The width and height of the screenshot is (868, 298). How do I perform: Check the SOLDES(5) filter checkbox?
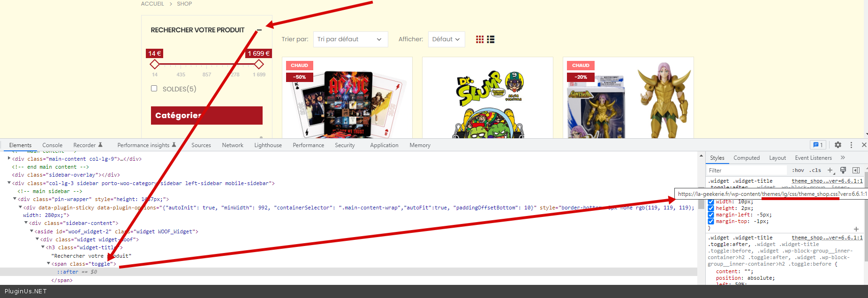tap(154, 89)
